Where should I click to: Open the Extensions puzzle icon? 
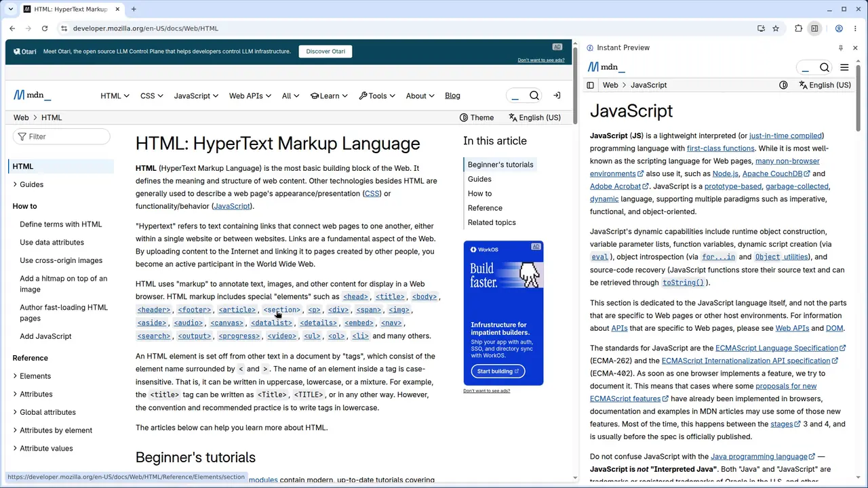click(x=798, y=28)
